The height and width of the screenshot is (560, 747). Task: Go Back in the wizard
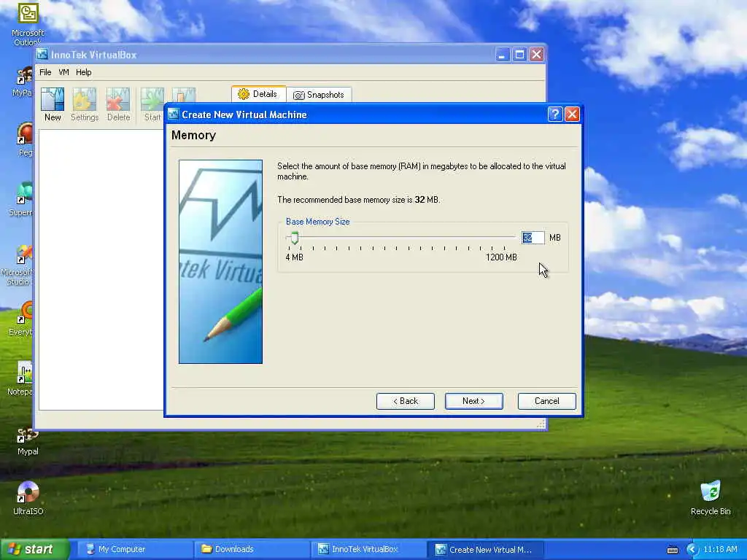point(406,401)
